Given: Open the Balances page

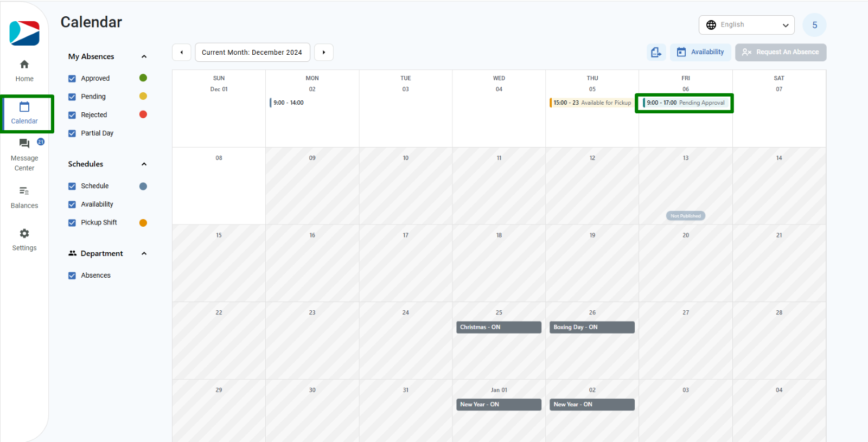Looking at the screenshot, I should point(24,198).
